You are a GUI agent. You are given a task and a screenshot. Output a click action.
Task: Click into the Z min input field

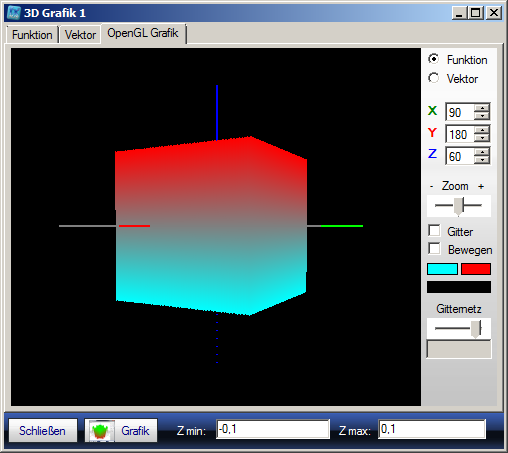pyautogui.click(x=273, y=429)
